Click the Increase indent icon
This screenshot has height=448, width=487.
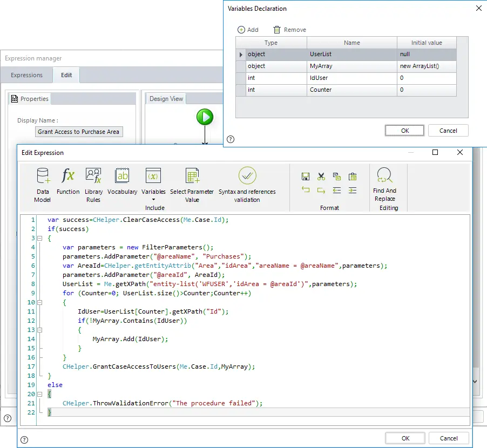(x=353, y=190)
